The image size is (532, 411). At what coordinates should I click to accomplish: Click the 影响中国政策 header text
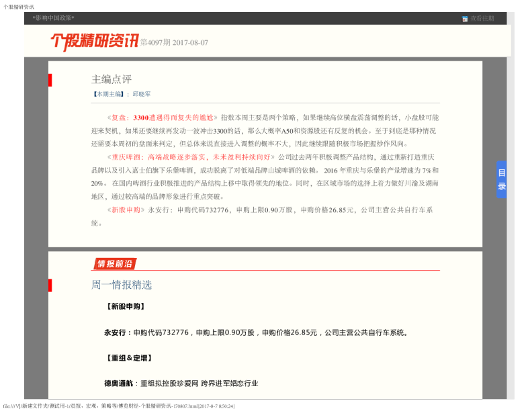(53, 18)
